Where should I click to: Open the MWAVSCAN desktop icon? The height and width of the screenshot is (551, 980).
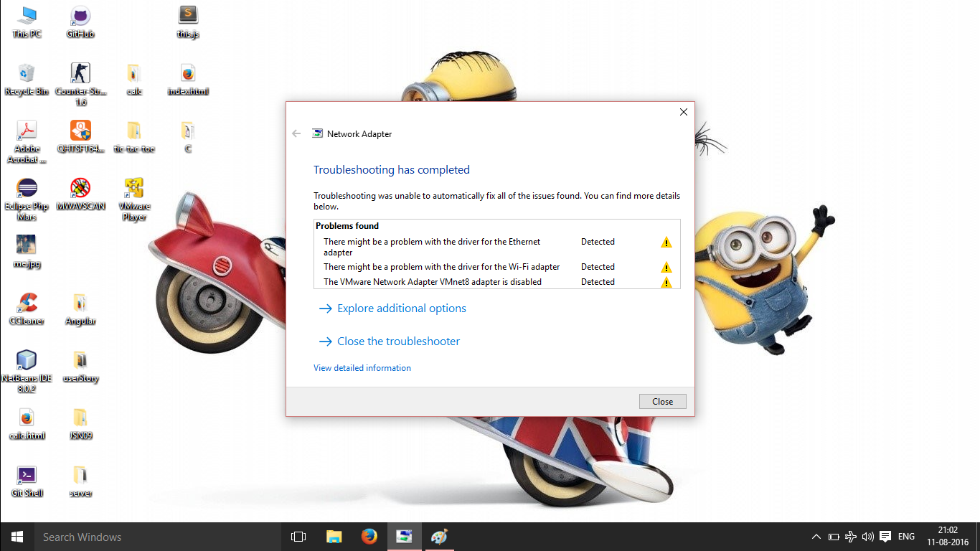tap(80, 194)
